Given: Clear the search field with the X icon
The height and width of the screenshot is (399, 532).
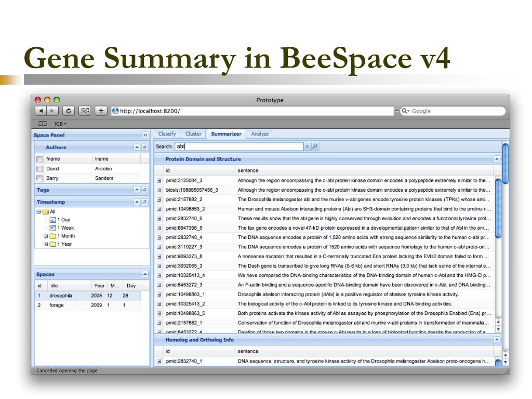Looking at the screenshot, I should (x=307, y=147).
